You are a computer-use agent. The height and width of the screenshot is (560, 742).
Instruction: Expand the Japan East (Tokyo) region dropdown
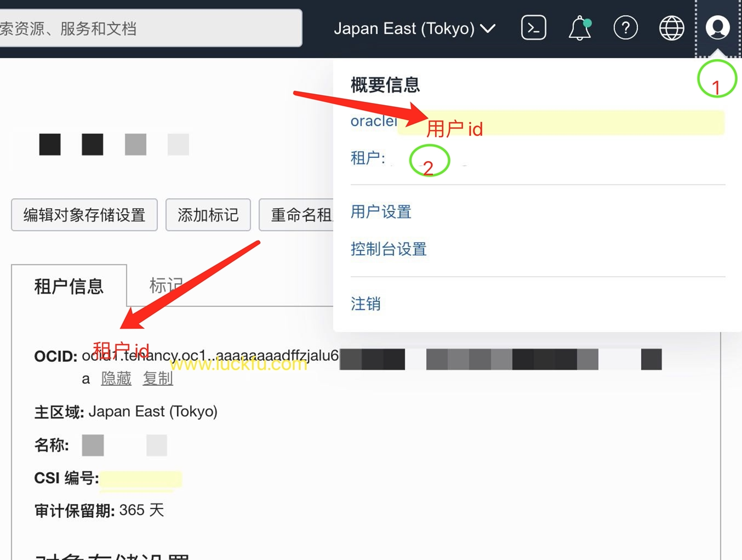(414, 28)
